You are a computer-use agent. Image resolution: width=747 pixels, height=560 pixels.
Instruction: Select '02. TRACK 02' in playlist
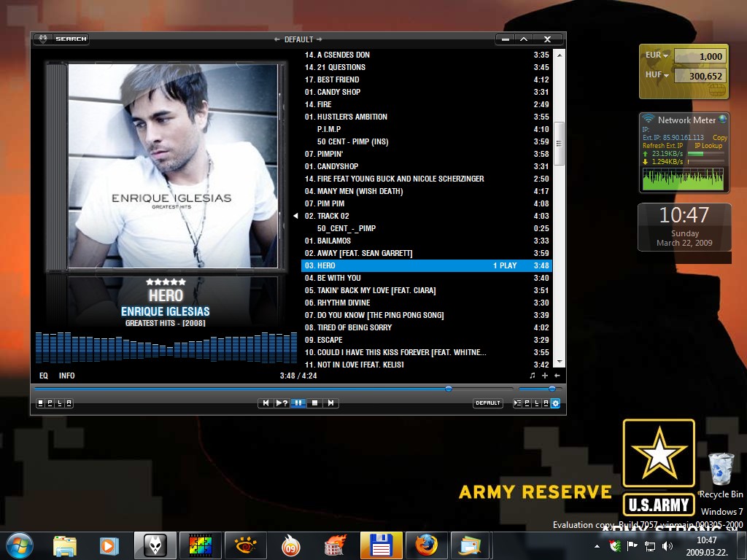tap(427, 216)
